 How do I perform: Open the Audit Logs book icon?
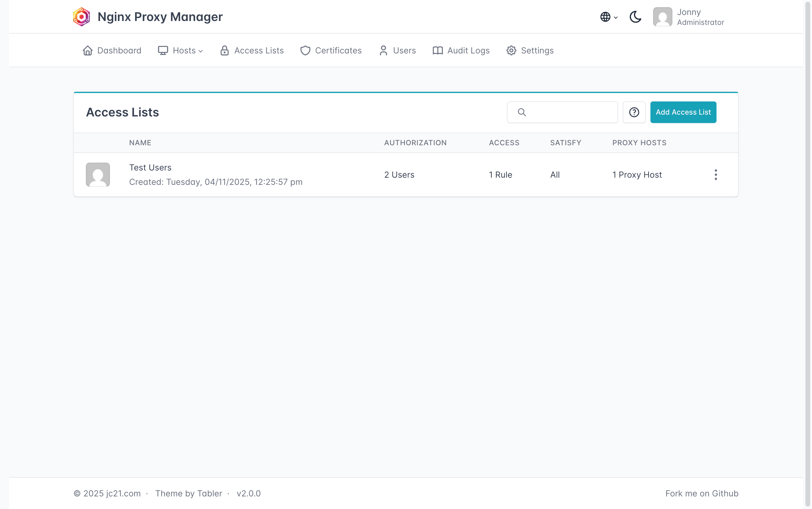point(438,50)
